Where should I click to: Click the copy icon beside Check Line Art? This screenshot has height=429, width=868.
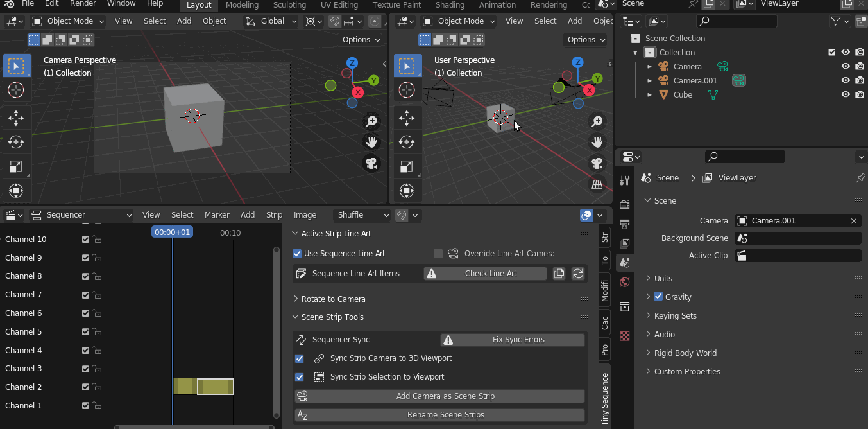coord(559,273)
